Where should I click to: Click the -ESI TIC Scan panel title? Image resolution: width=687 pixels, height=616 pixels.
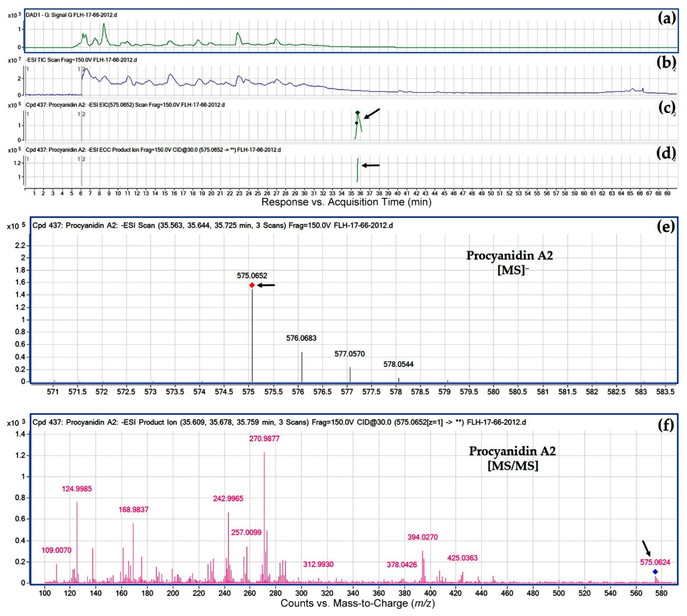click(82, 60)
